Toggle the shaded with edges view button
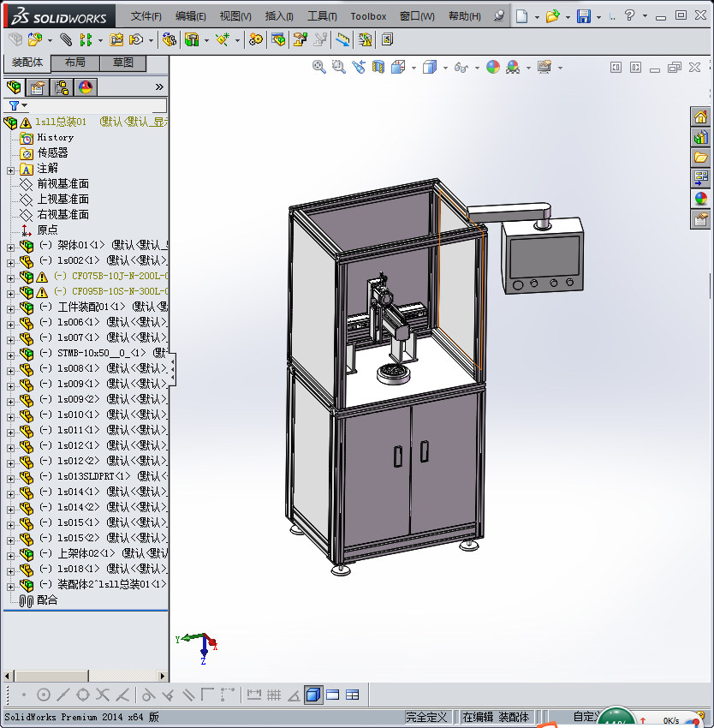The image size is (714, 728). click(312, 695)
